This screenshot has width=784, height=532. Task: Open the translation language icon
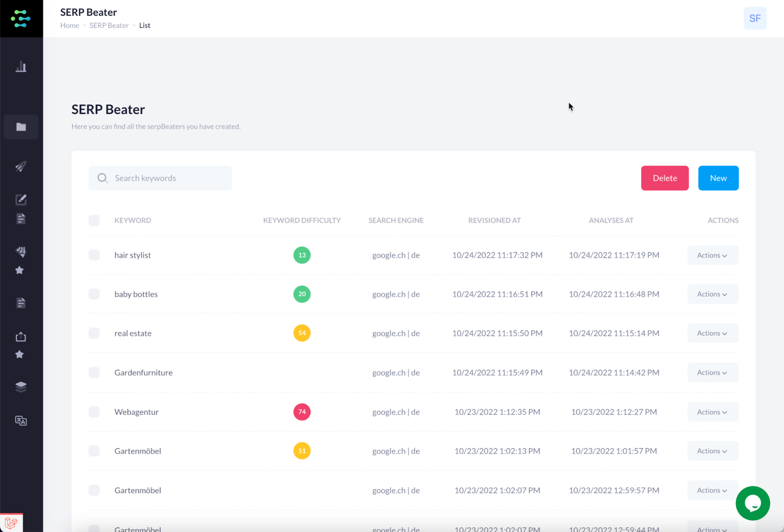coord(21,420)
